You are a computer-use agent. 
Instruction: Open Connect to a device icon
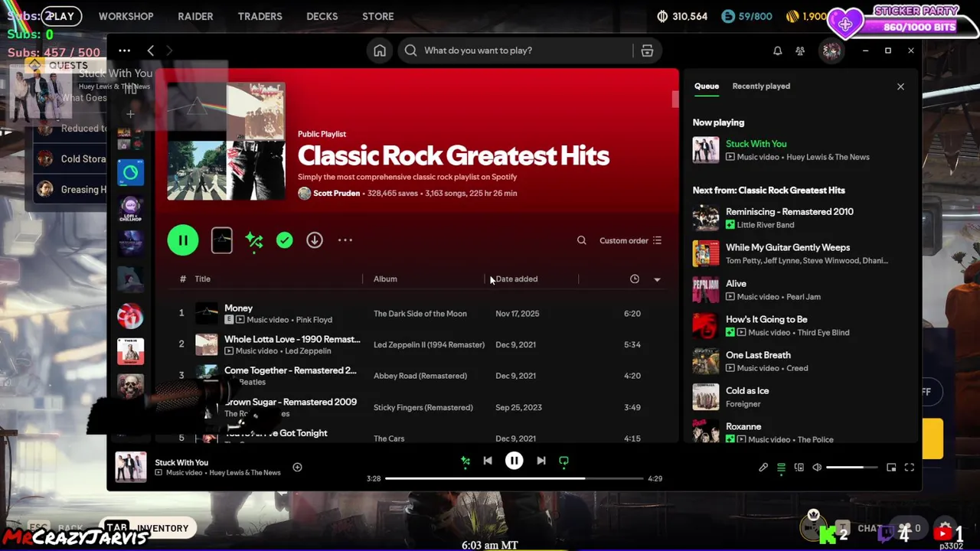click(x=799, y=468)
